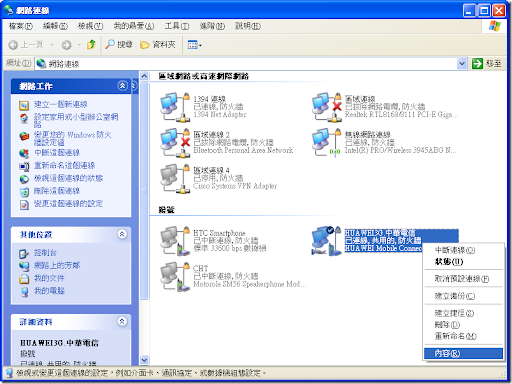Toggle the Folders (資料夾) toolbar button
Image resolution: width=512 pixels, height=384 pixels.
pos(158,44)
